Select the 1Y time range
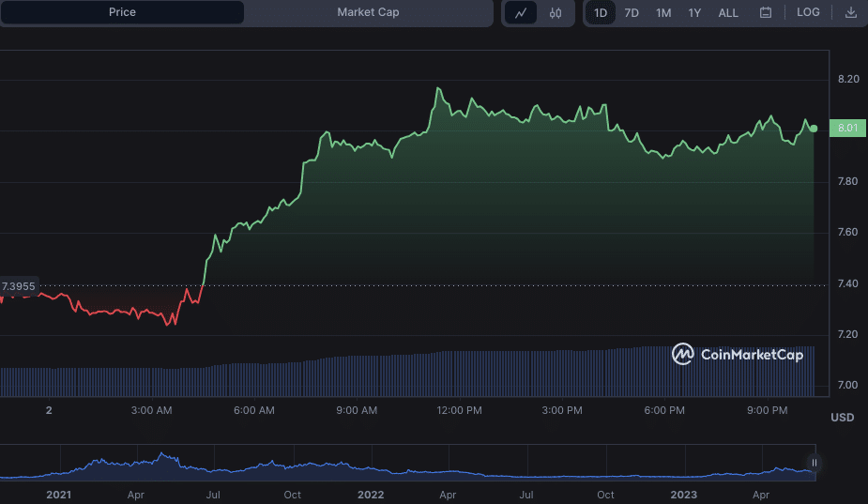 (x=694, y=13)
